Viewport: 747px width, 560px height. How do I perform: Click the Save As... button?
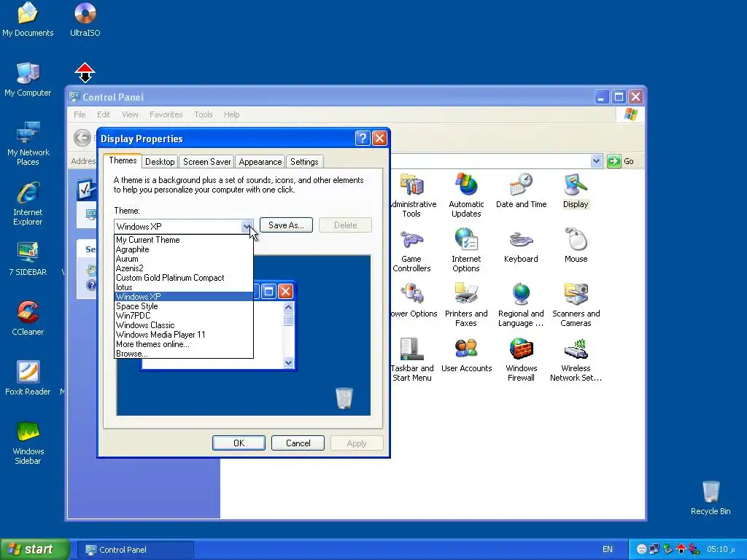[286, 225]
